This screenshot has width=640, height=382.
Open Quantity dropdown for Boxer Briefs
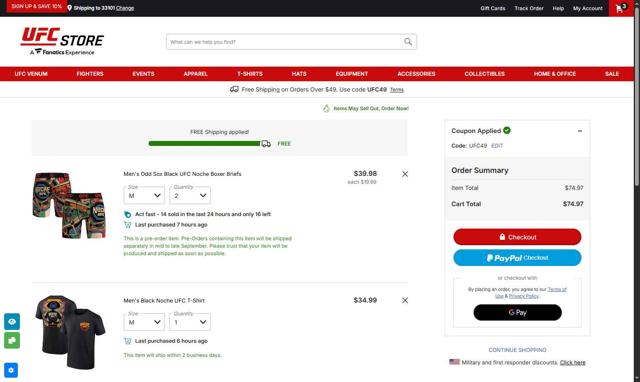tap(190, 195)
